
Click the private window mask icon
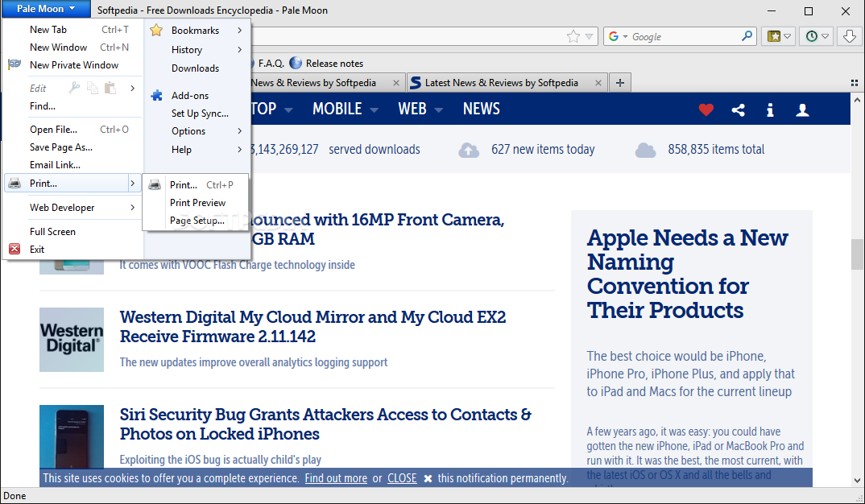tap(14, 64)
